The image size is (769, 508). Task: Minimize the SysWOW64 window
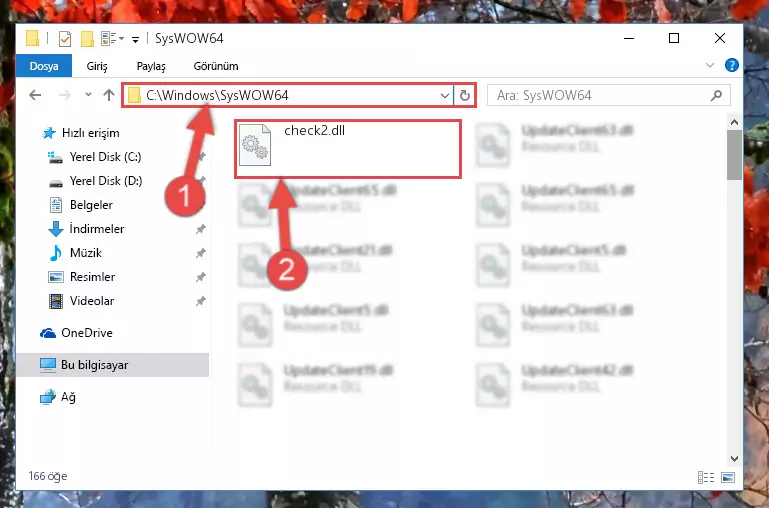point(629,38)
